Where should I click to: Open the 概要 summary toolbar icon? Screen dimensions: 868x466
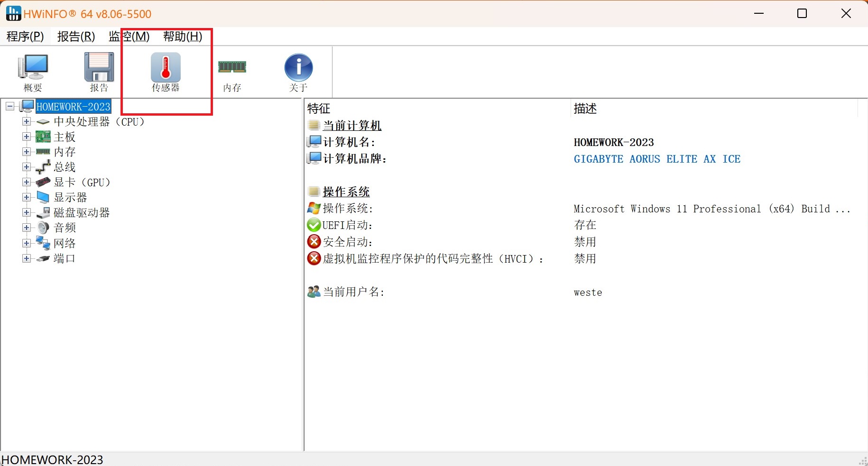point(33,72)
